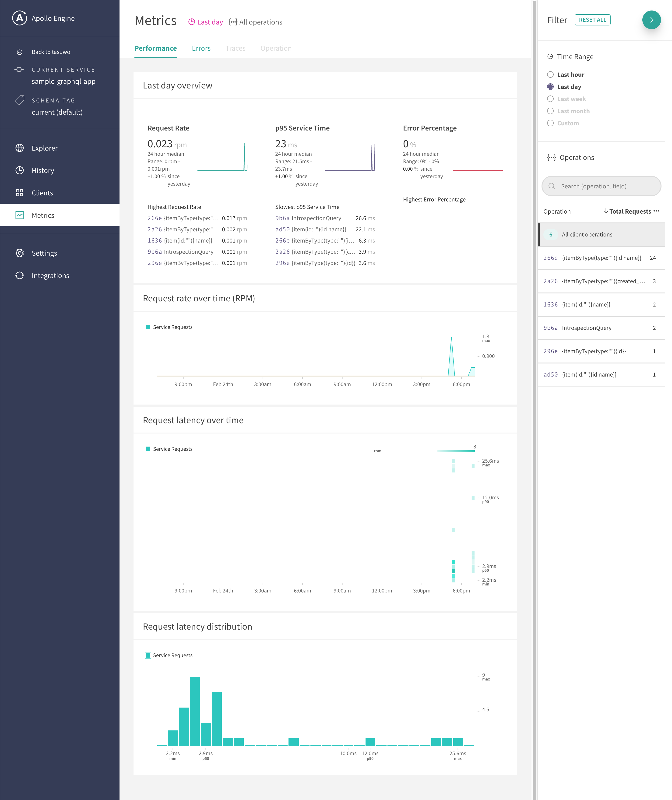This screenshot has height=800, width=672.
Task: Select the Last hour time range
Action: 550,75
